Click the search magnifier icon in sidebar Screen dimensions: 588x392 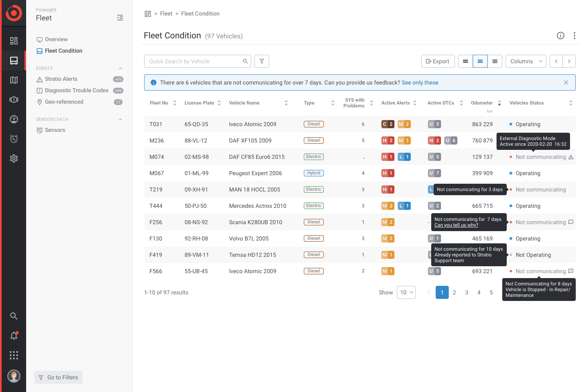pos(14,316)
